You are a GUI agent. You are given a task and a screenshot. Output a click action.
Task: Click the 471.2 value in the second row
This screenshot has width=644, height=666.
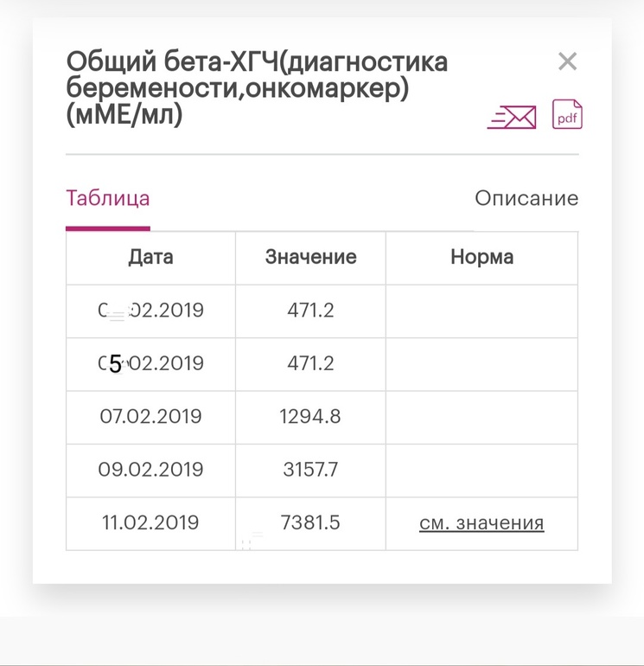click(310, 364)
